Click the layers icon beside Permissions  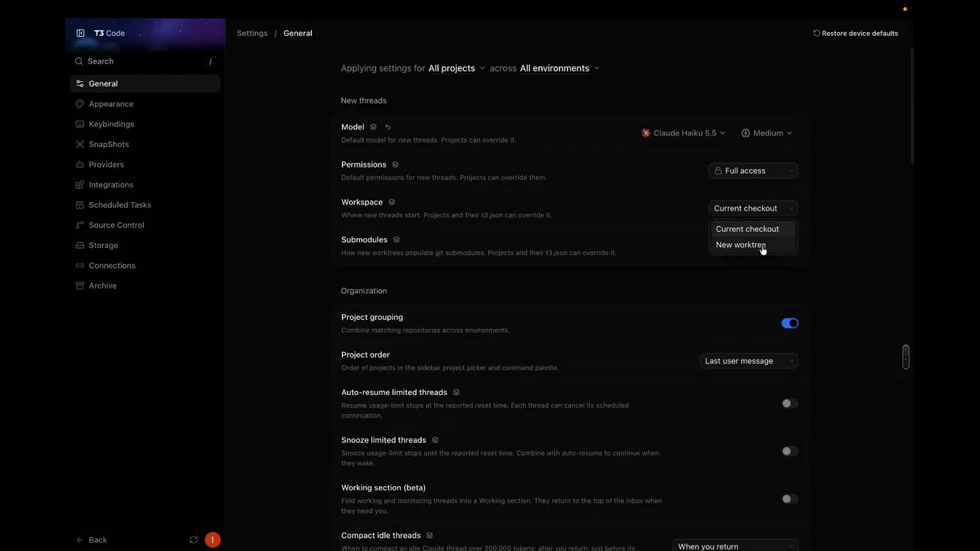tap(395, 165)
